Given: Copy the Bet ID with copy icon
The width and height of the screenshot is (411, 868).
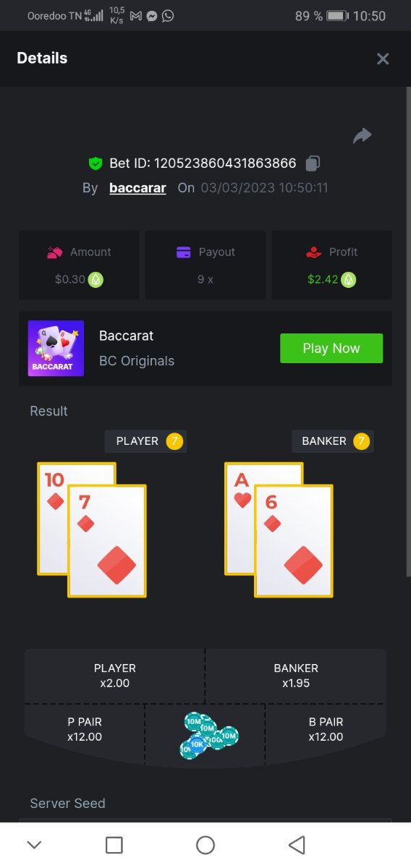Looking at the screenshot, I should [313, 163].
